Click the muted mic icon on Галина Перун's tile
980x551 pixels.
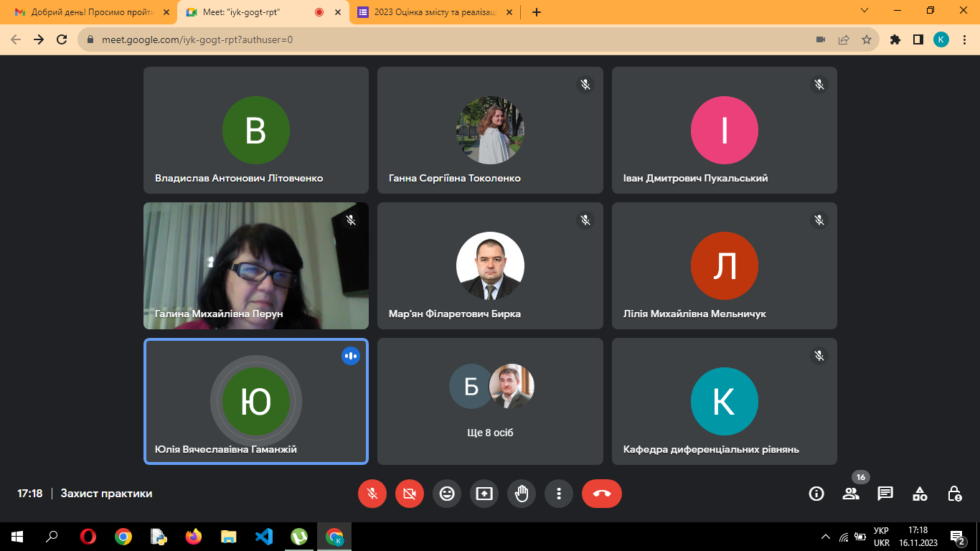[x=351, y=220]
